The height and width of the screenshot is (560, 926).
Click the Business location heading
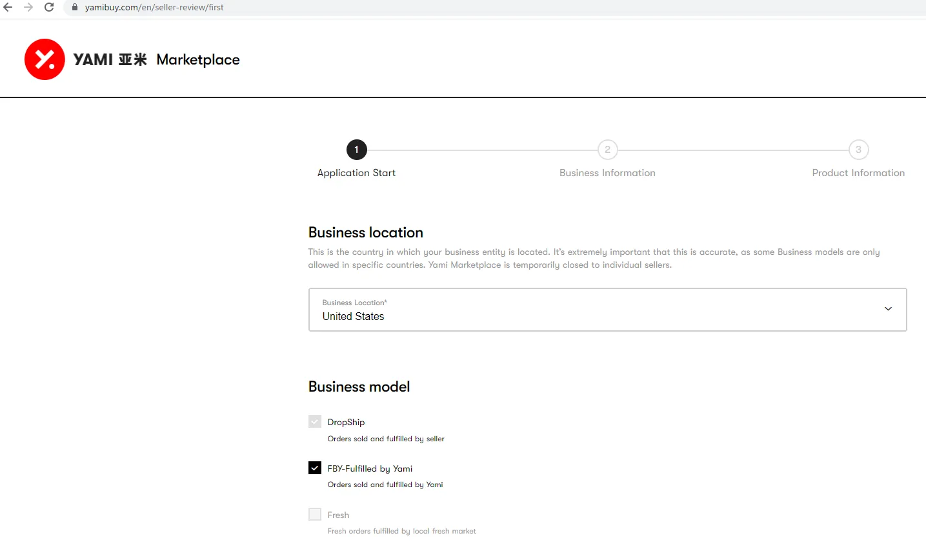click(366, 232)
